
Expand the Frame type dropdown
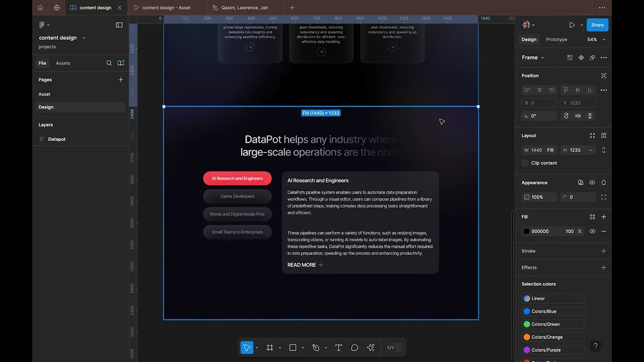pyautogui.click(x=542, y=58)
